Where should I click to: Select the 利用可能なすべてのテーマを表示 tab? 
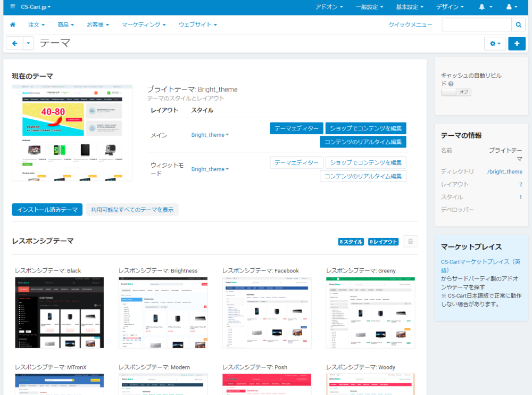click(x=132, y=210)
